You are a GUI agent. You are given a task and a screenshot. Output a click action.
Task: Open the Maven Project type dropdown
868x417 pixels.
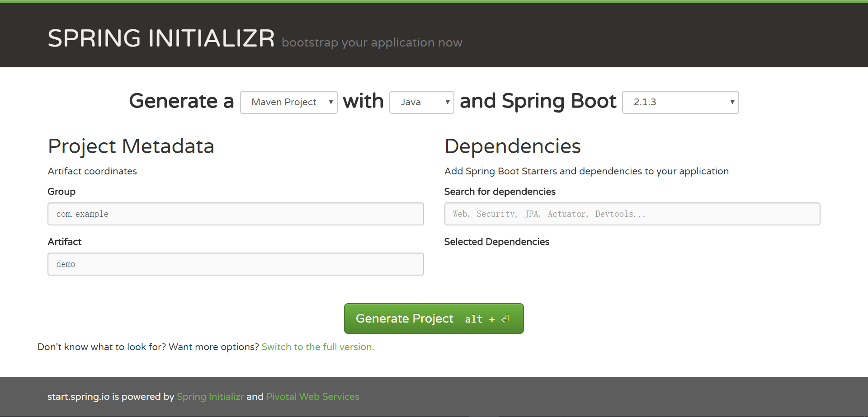[x=289, y=102]
